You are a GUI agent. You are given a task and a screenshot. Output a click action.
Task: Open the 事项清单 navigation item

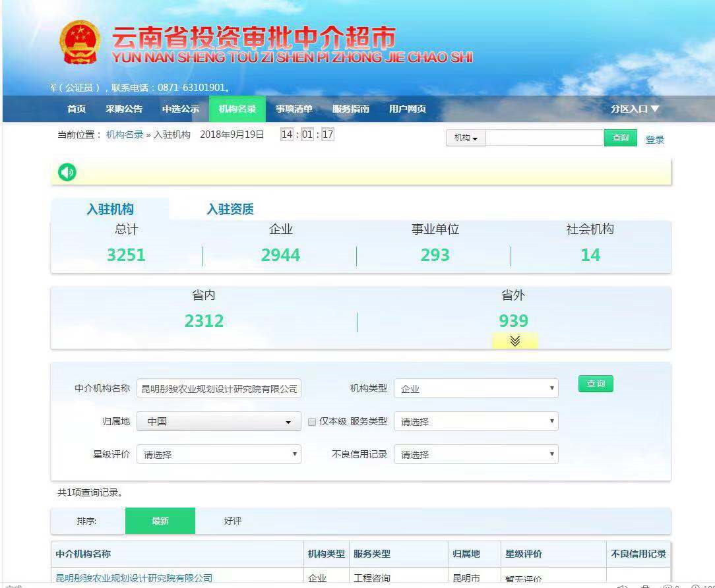[294, 109]
